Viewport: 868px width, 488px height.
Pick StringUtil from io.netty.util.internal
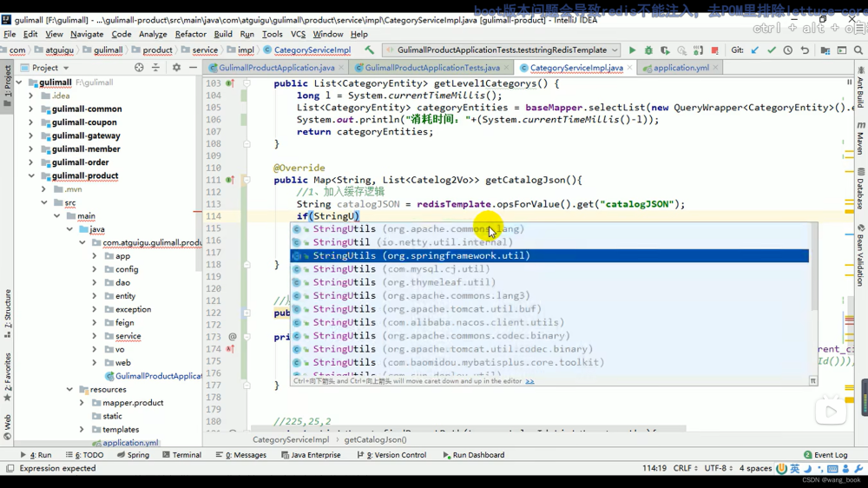click(549, 242)
